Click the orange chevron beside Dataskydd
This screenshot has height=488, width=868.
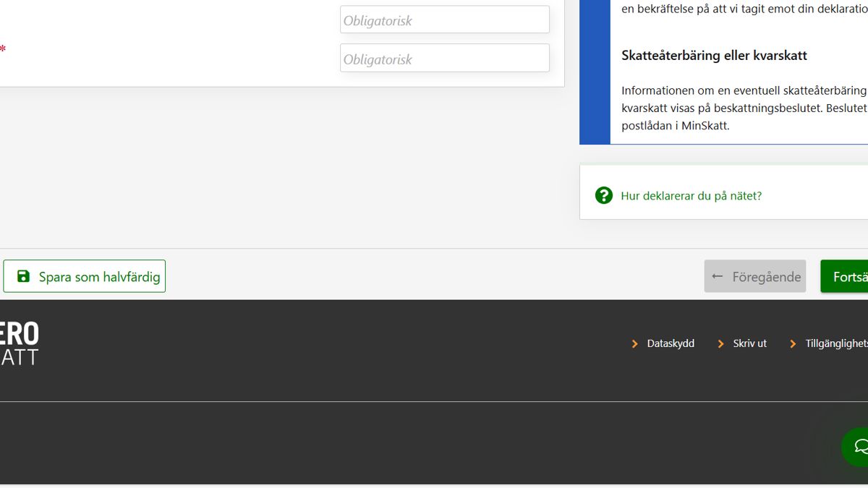tap(635, 344)
